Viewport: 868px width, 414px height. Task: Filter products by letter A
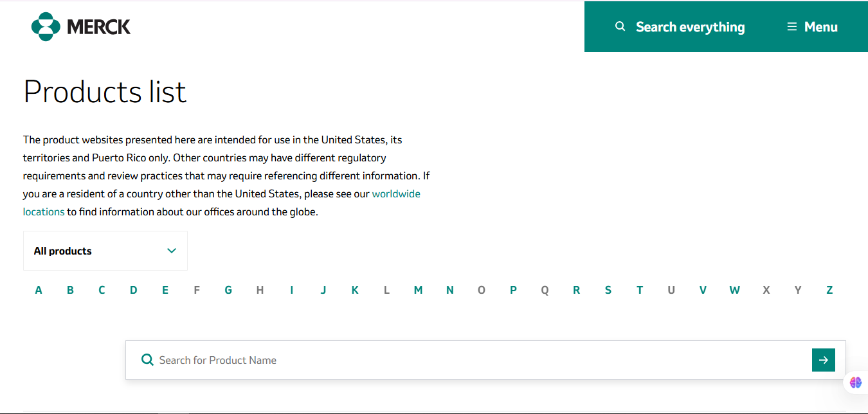(x=39, y=290)
